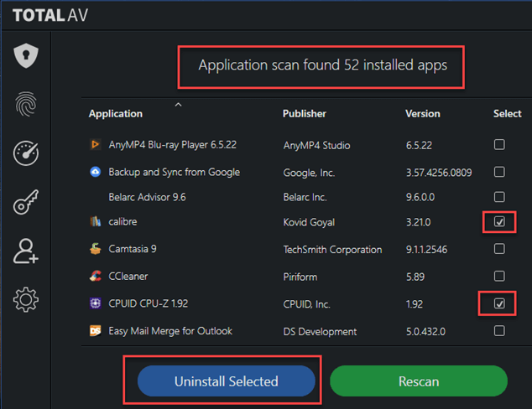Click the TotalAV logo

click(x=50, y=15)
